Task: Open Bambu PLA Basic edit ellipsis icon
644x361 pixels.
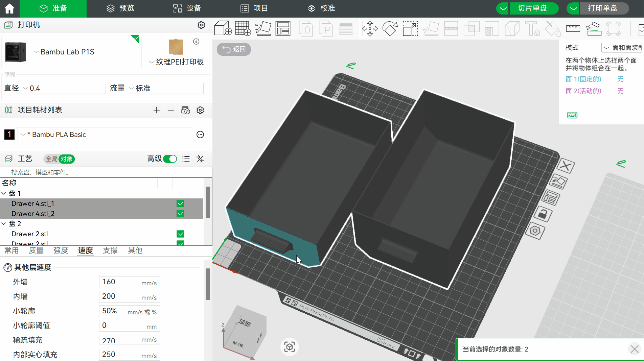Action: click(x=200, y=135)
